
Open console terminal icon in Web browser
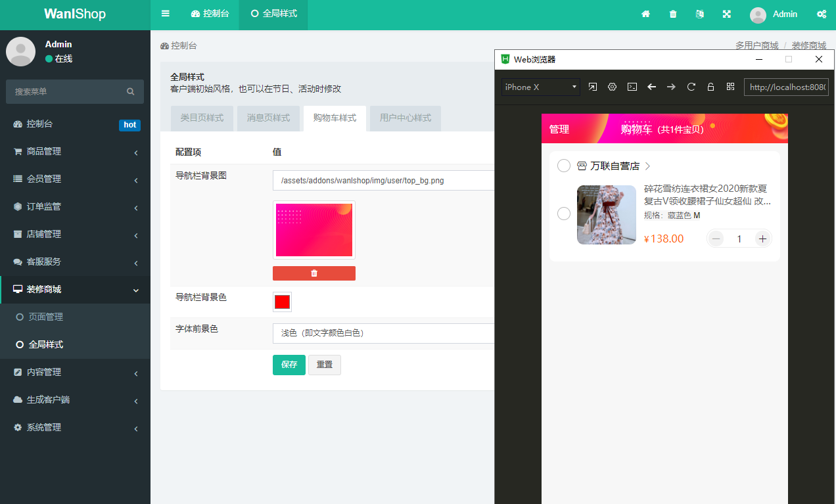[x=632, y=87]
